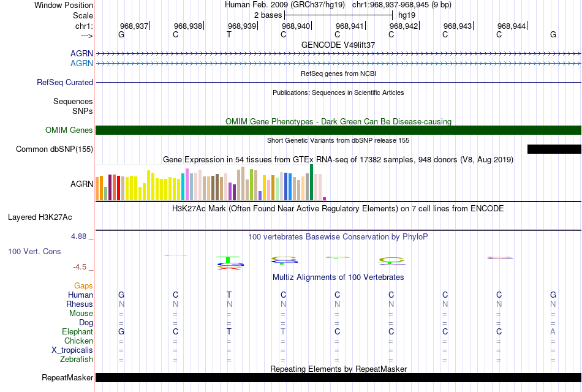Click the short magenta last GTEx expression bar

(325, 199)
